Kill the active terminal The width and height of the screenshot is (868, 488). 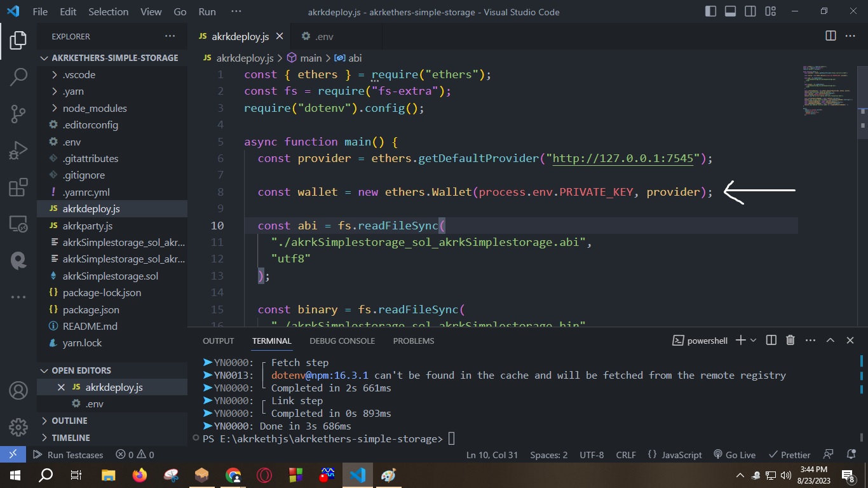pos(790,340)
